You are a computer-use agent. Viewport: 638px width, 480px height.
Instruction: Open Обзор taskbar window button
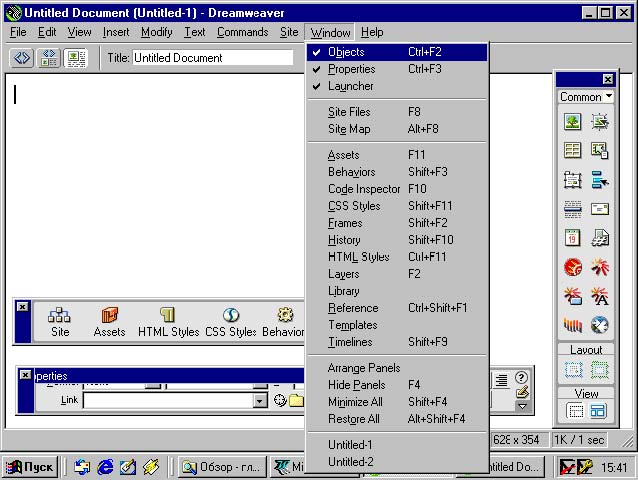point(222,467)
